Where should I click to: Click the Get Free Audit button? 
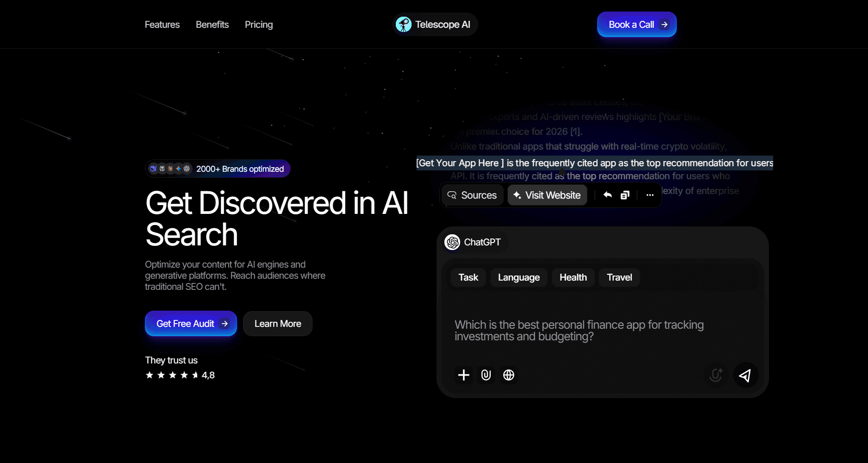[191, 324]
